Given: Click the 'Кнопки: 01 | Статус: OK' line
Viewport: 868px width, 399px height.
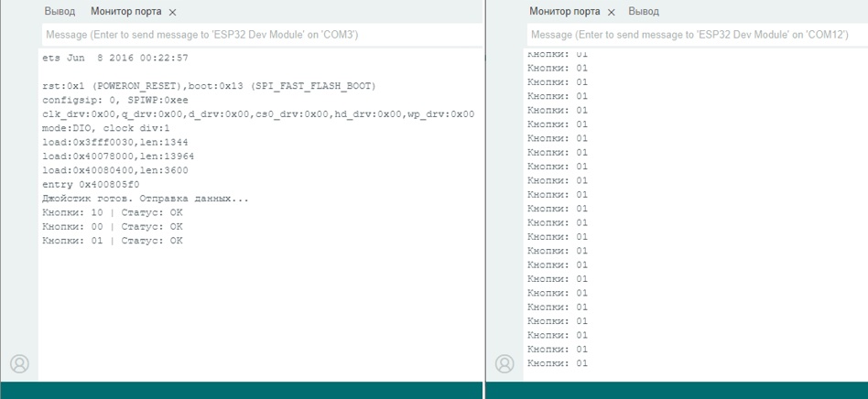Looking at the screenshot, I should [x=113, y=241].
